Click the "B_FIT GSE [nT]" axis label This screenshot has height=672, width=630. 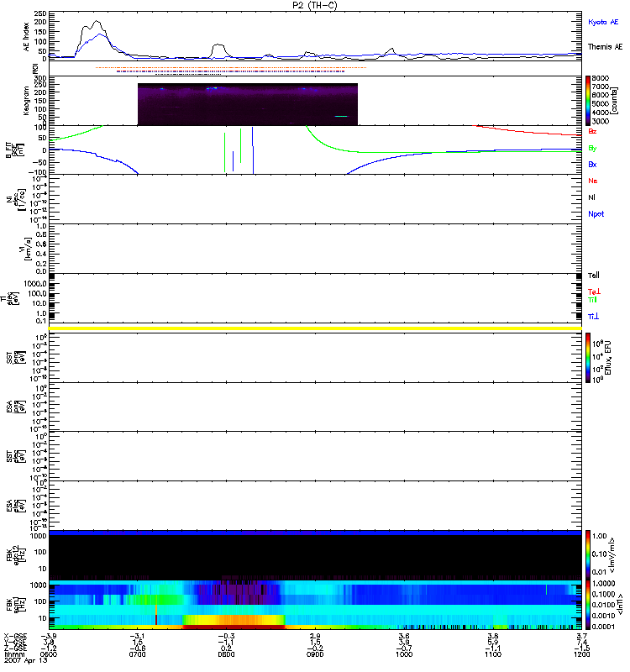click(x=15, y=150)
